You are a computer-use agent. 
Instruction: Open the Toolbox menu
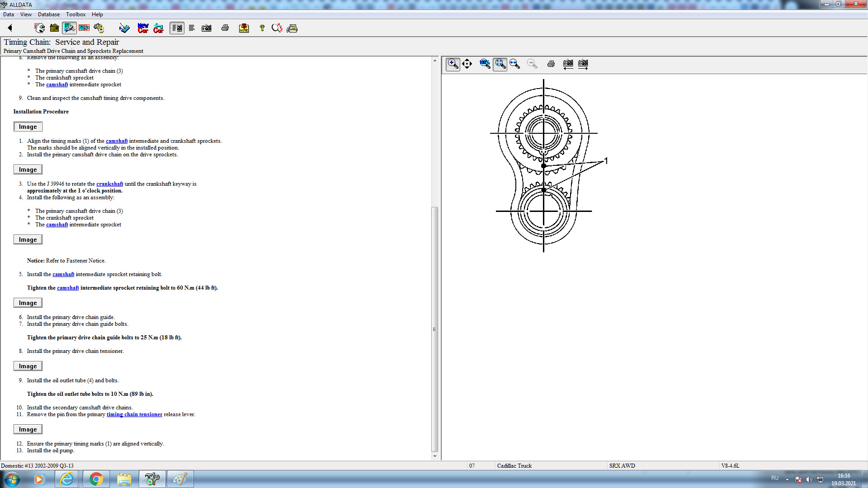[x=75, y=14]
